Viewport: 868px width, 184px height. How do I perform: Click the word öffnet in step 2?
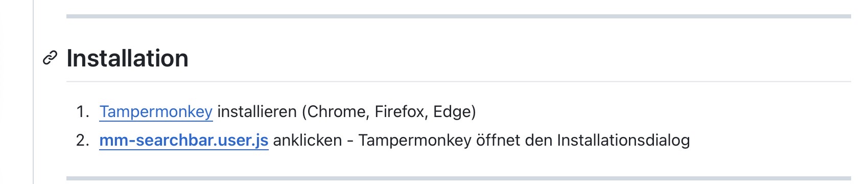click(499, 140)
